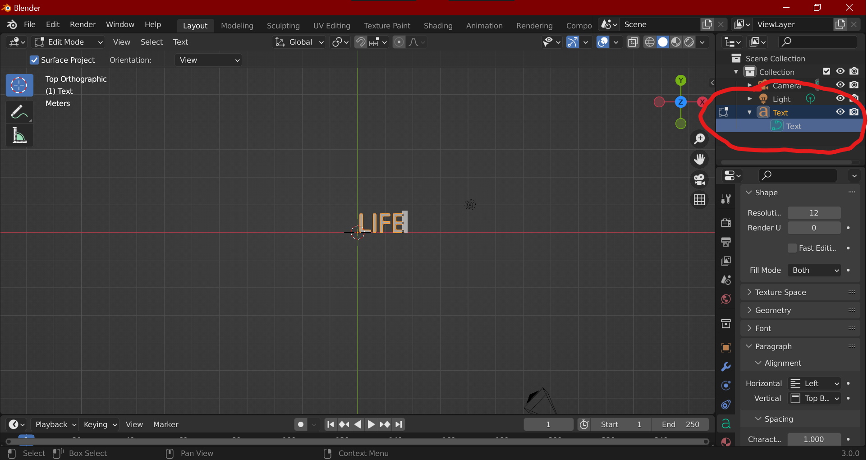Open the Render properties tab
868x460 pixels.
(x=726, y=223)
